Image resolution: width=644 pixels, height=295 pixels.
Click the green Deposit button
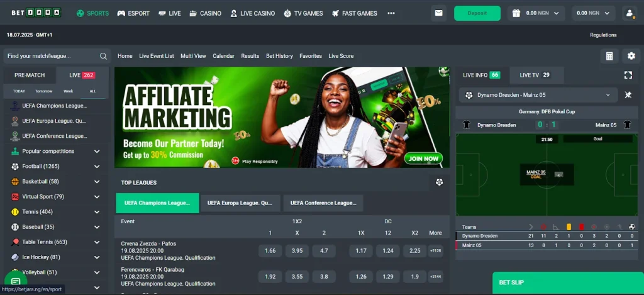pos(477,13)
